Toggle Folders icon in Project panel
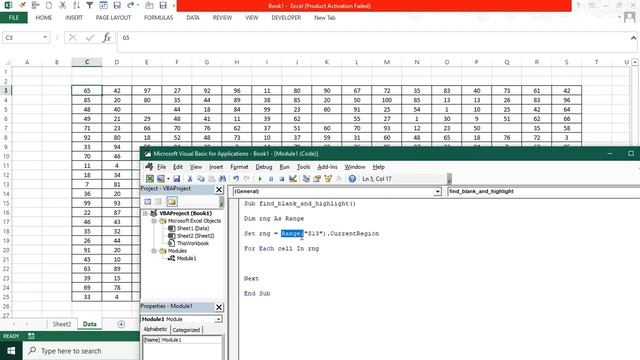 [x=172, y=202]
